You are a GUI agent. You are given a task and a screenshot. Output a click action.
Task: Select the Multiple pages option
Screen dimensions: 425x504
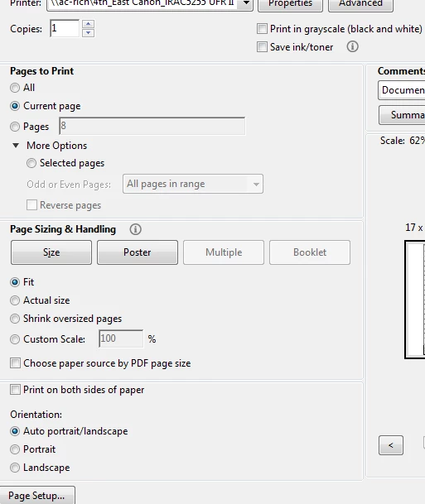click(x=224, y=252)
